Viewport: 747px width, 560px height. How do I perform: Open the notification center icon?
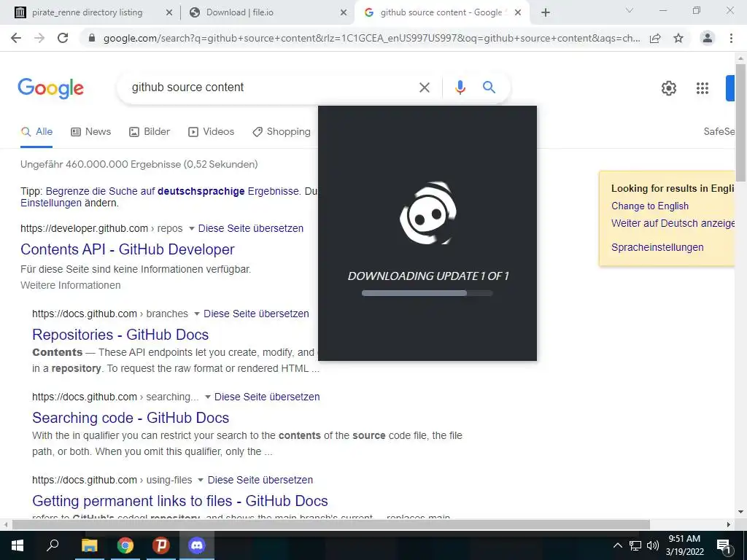coord(724,546)
